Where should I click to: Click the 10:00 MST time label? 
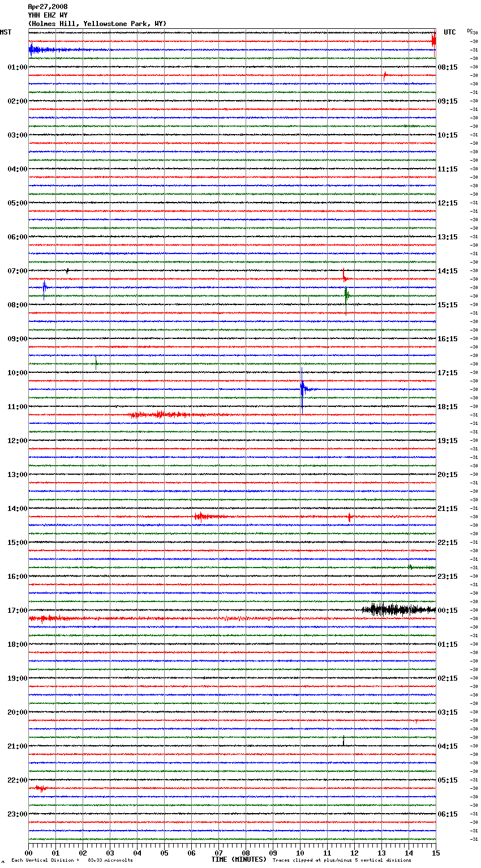point(17,373)
